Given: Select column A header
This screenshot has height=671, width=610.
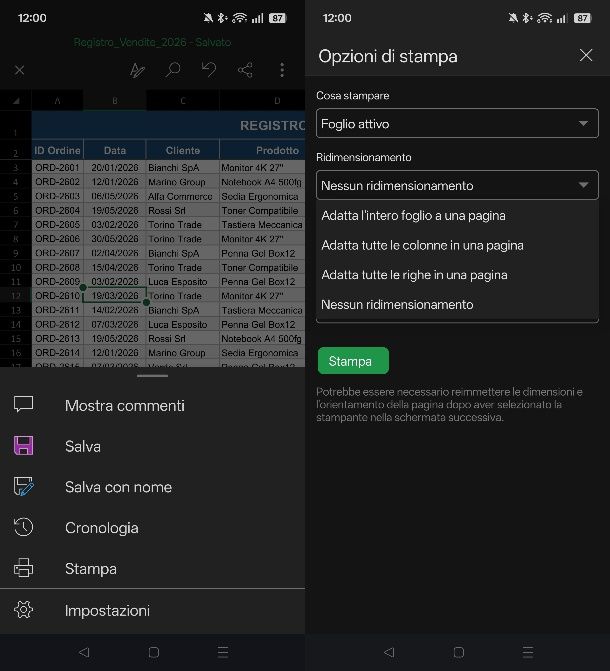Looking at the screenshot, I should click(x=57, y=101).
